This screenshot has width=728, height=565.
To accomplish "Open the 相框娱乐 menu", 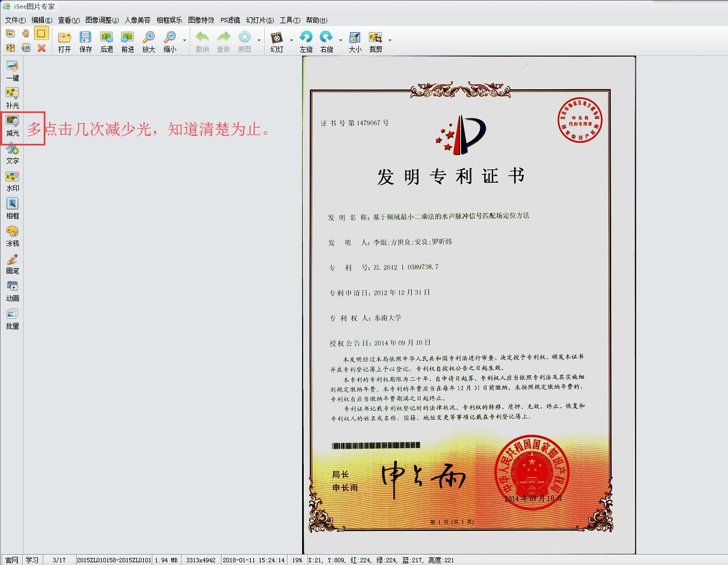I will [169, 20].
